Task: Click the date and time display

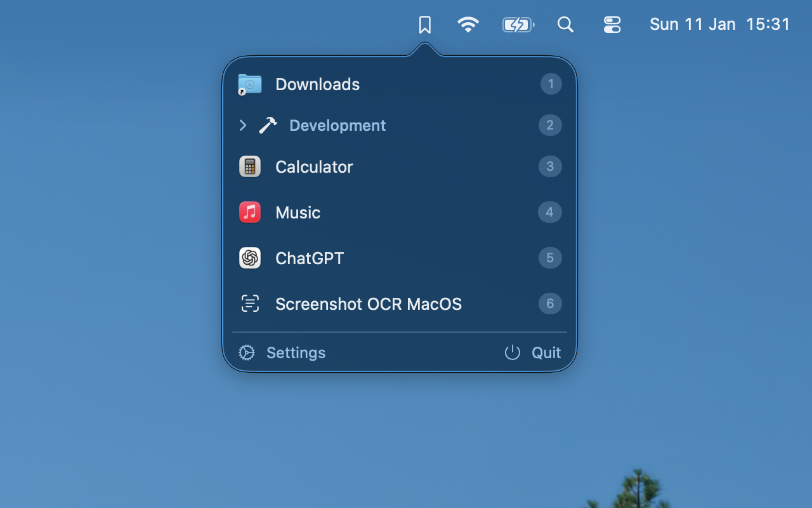Action: [719, 24]
